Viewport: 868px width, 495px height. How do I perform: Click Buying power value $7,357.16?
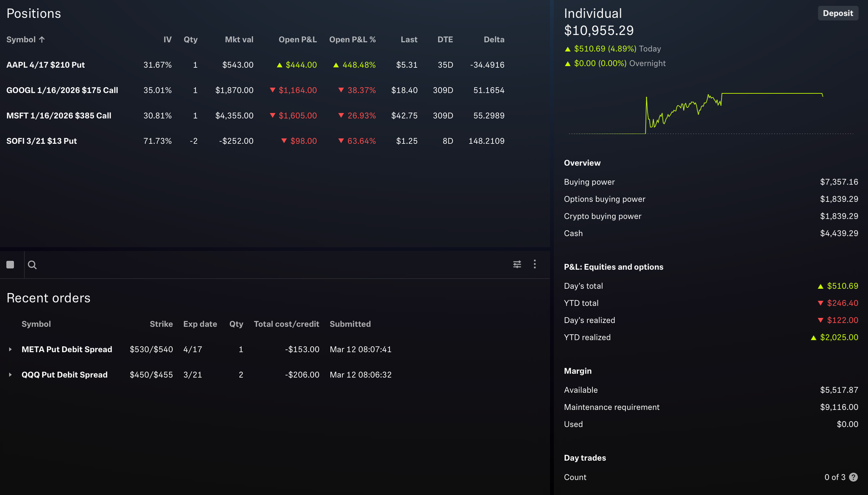pyautogui.click(x=839, y=182)
